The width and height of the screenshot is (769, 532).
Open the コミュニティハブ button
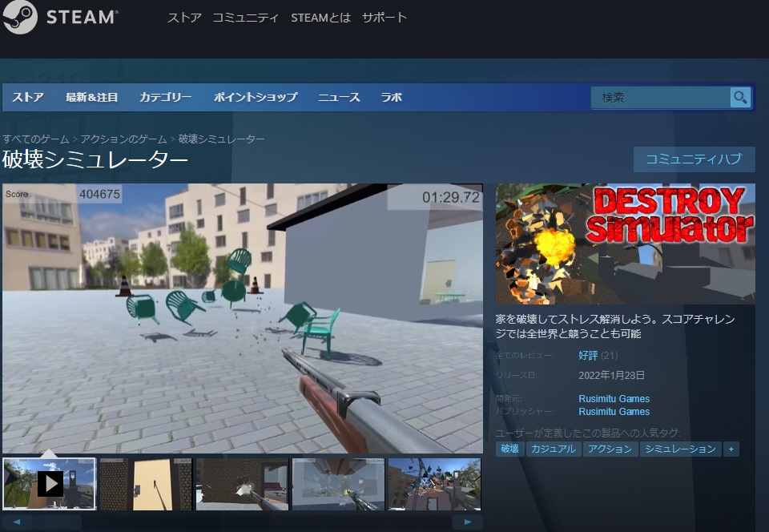pos(694,159)
